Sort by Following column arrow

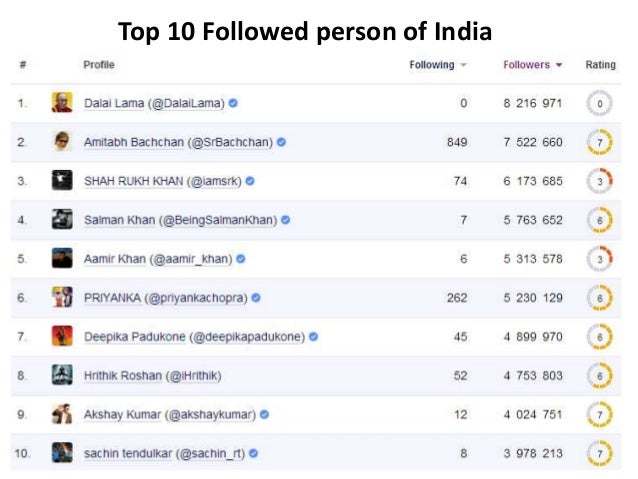[463, 66]
